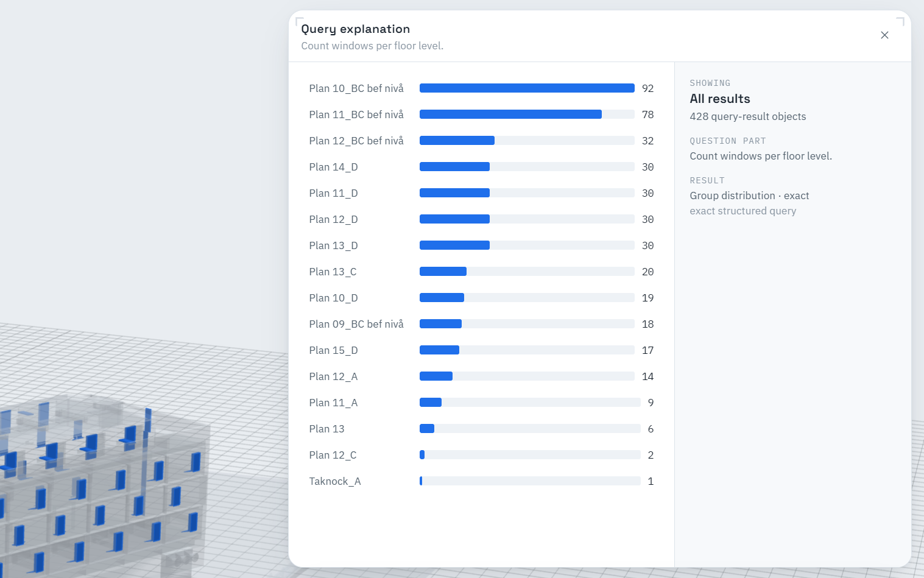Select the "Taknock_A" floor label
Screen dimensions: 924x578
pyautogui.click(x=335, y=481)
